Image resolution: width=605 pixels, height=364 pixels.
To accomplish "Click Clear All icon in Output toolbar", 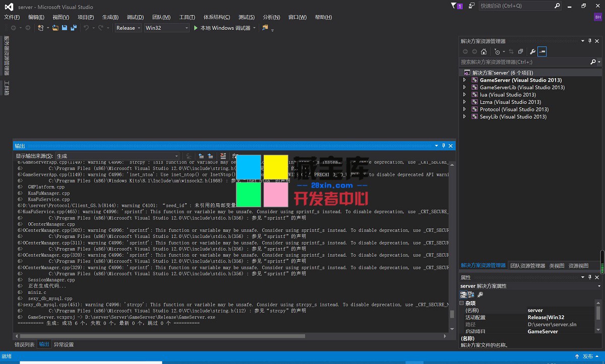I will (x=223, y=156).
